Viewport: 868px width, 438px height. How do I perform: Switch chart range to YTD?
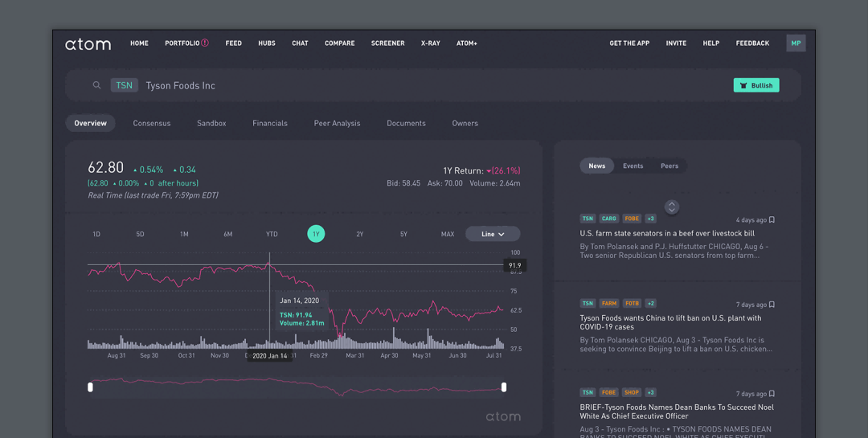[x=272, y=234]
